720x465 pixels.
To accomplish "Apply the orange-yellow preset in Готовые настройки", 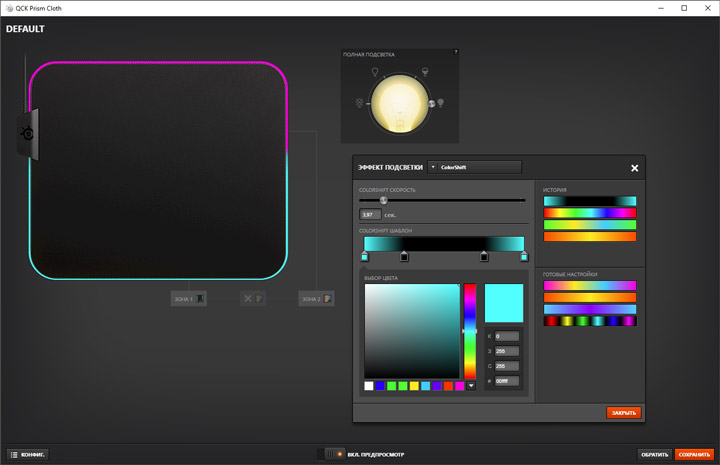I will coord(590,297).
